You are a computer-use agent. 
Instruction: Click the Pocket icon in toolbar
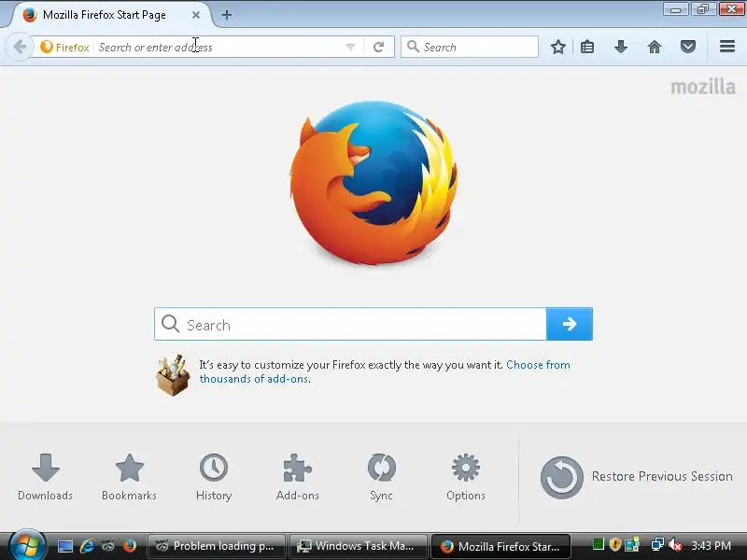pos(688,47)
